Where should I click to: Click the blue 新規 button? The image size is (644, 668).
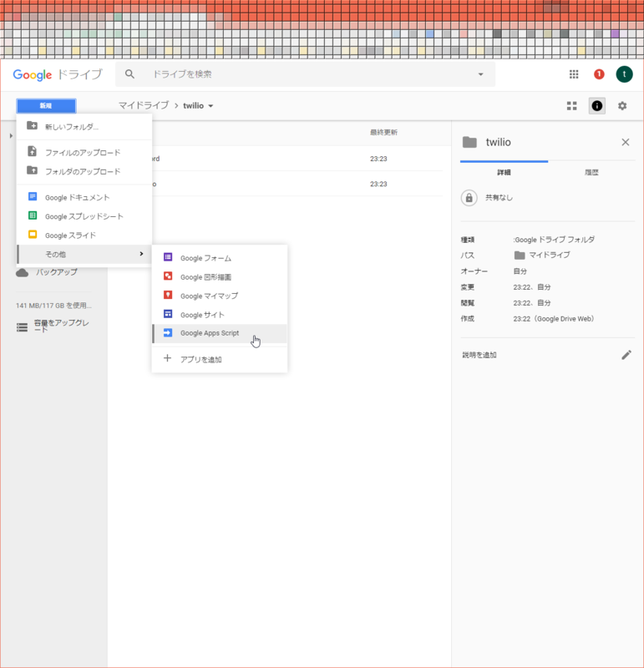(x=46, y=106)
